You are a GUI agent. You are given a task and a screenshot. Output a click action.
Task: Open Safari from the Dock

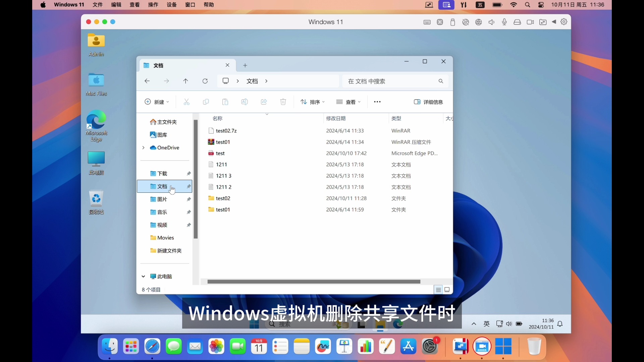(x=152, y=346)
